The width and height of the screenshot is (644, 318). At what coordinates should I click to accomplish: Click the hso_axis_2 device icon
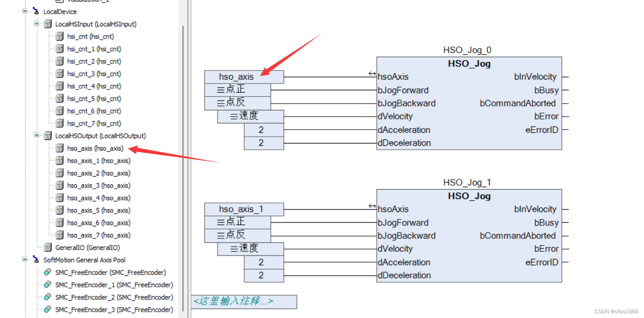pos(60,173)
